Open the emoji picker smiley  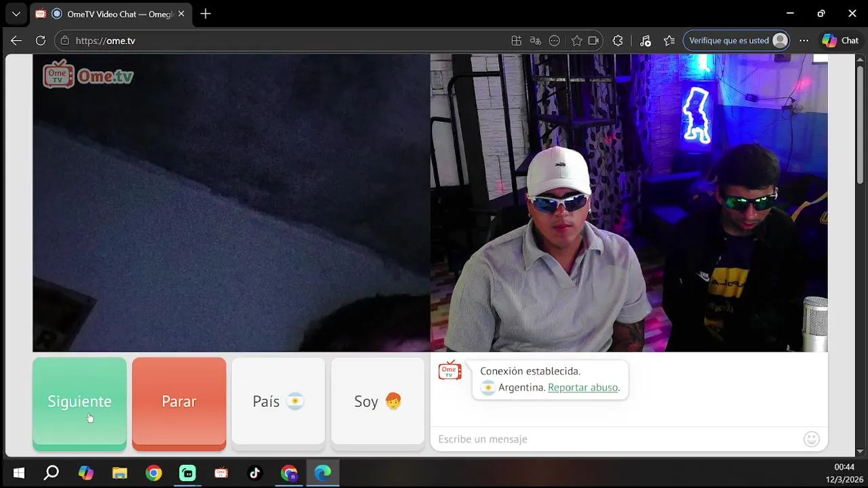(x=811, y=439)
